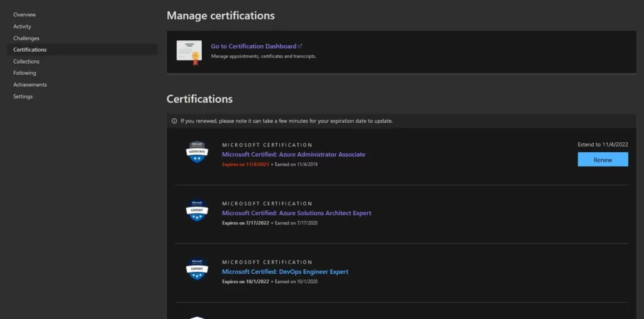Click the 'Expires on 10/1/2022' text
This screenshot has height=319, width=644.
(x=246, y=282)
